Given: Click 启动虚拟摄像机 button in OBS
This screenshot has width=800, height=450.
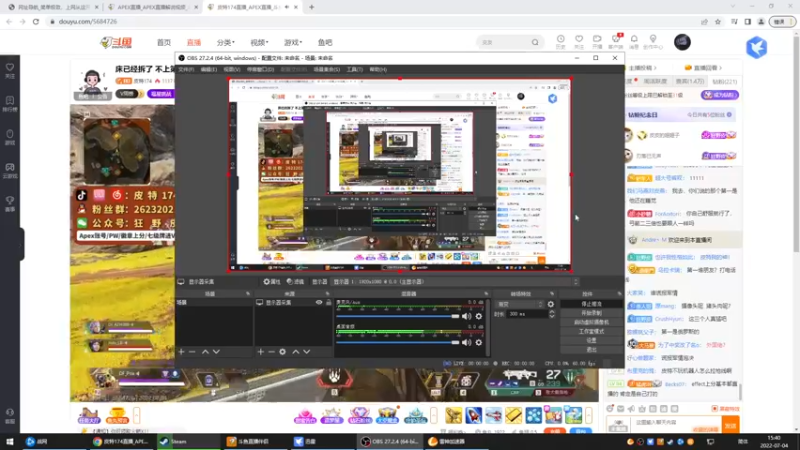Looking at the screenshot, I should tap(591, 322).
